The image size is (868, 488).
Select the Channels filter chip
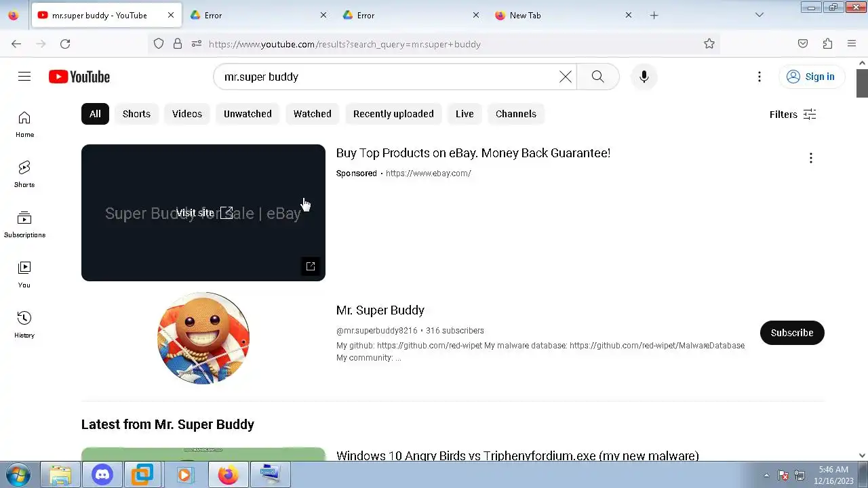516,114
